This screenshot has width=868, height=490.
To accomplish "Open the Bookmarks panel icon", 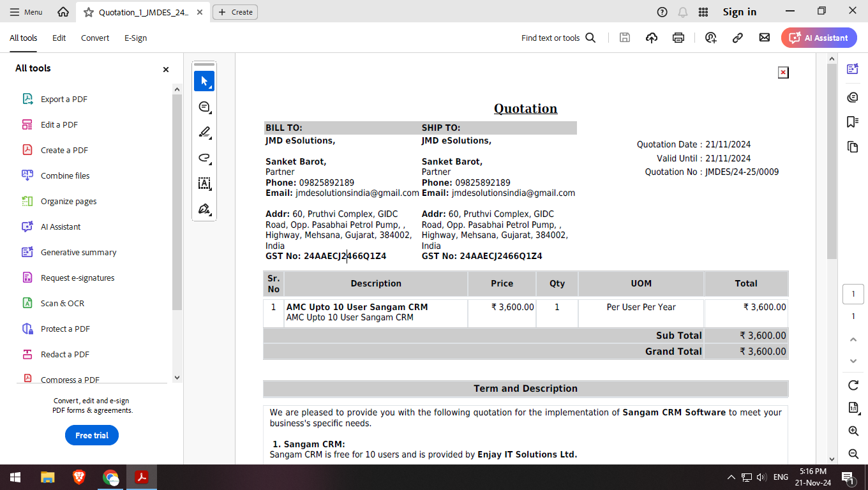I will click(x=853, y=122).
